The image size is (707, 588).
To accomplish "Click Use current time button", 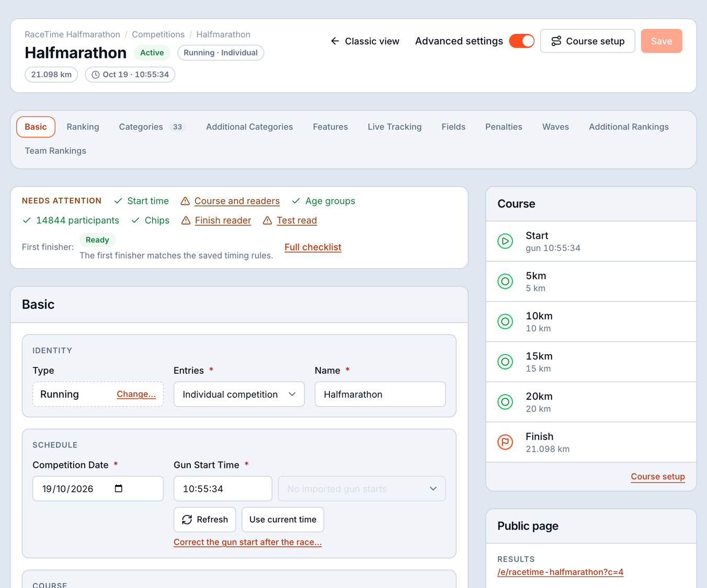I will (x=283, y=520).
